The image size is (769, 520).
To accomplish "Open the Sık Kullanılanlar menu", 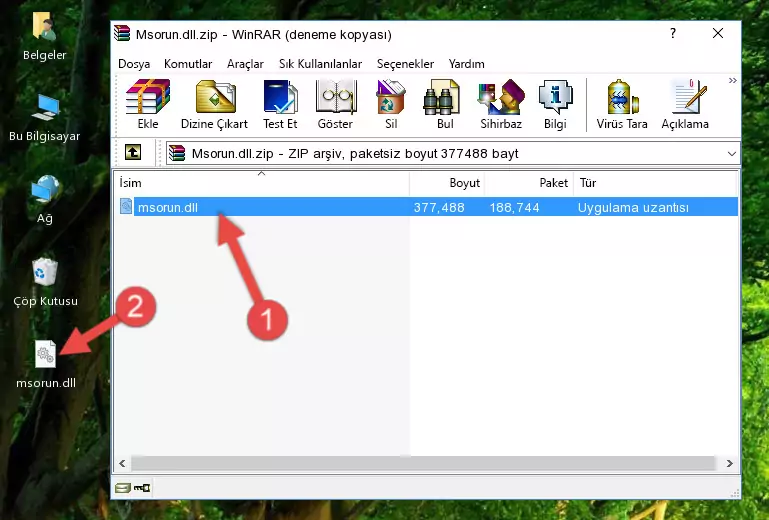I will click(x=320, y=64).
